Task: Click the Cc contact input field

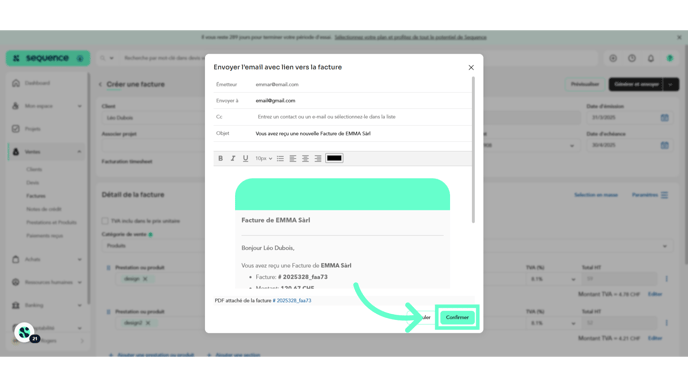Action: 362,117
